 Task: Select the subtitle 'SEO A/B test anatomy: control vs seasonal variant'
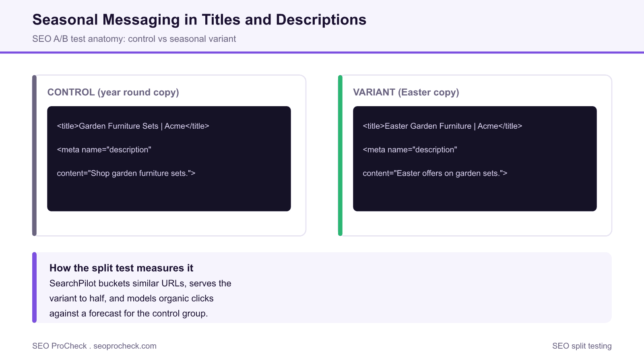[134, 39]
